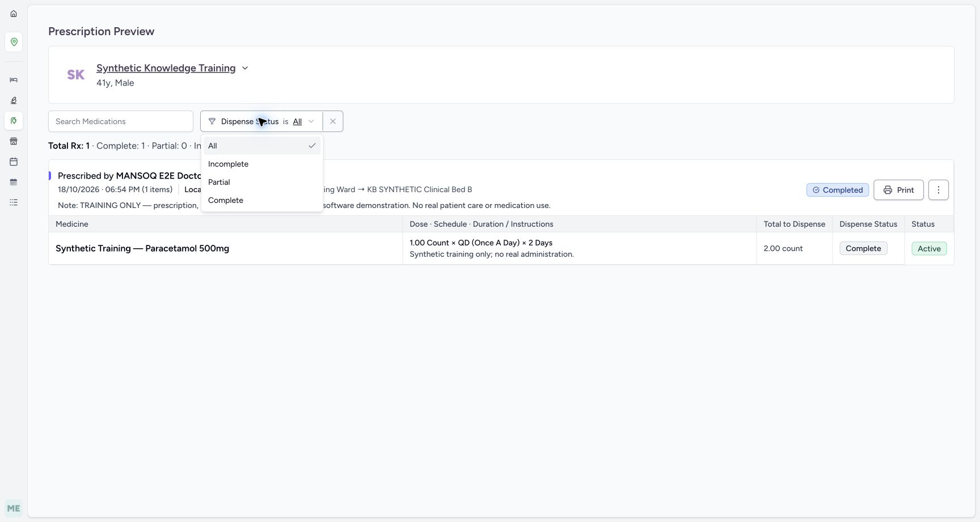This screenshot has height=522, width=980.
Task: Open Synthetic Knowledge Training patient link
Action: click(166, 68)
